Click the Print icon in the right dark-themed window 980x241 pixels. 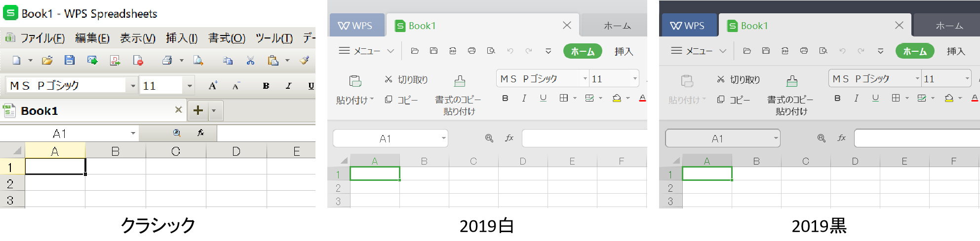[x=804, y=51]
